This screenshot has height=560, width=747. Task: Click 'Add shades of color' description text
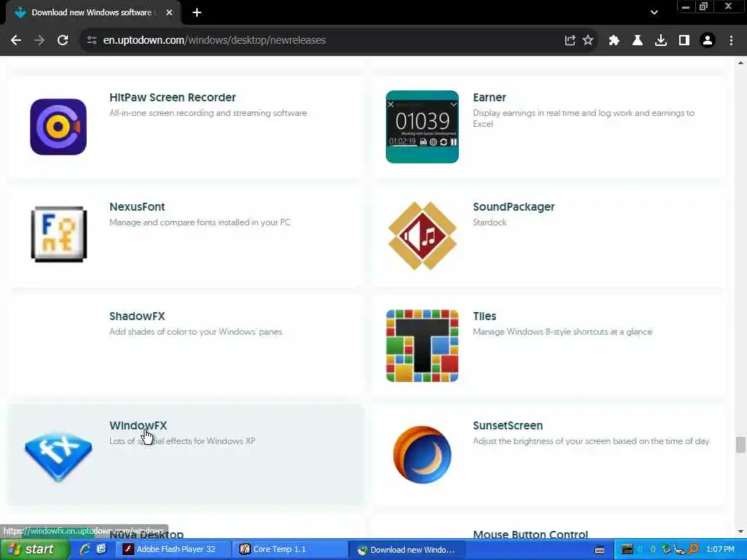pyautogui.click(x=196, y=332)
